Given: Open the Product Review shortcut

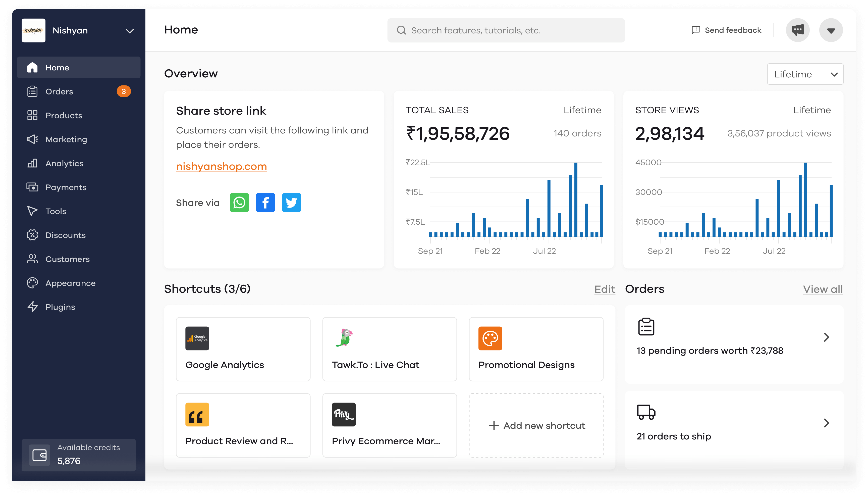Looking at the screenshot, I should point(243,425).
